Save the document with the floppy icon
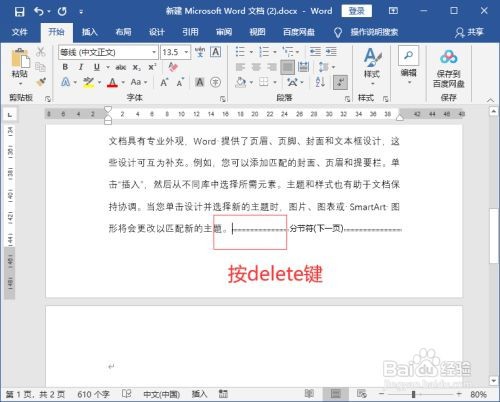500x402 pixels. (19, 12)
